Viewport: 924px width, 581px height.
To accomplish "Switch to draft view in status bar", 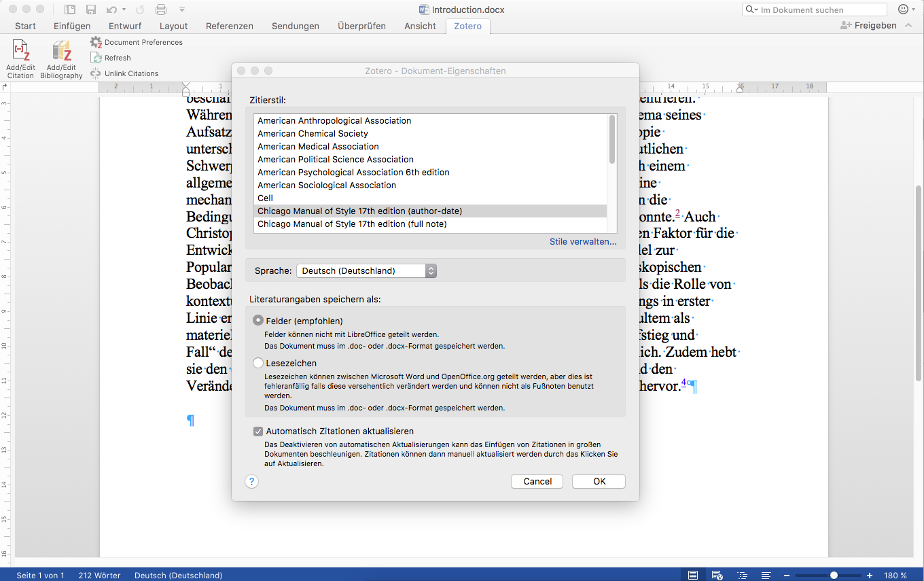I will (765, 576).
